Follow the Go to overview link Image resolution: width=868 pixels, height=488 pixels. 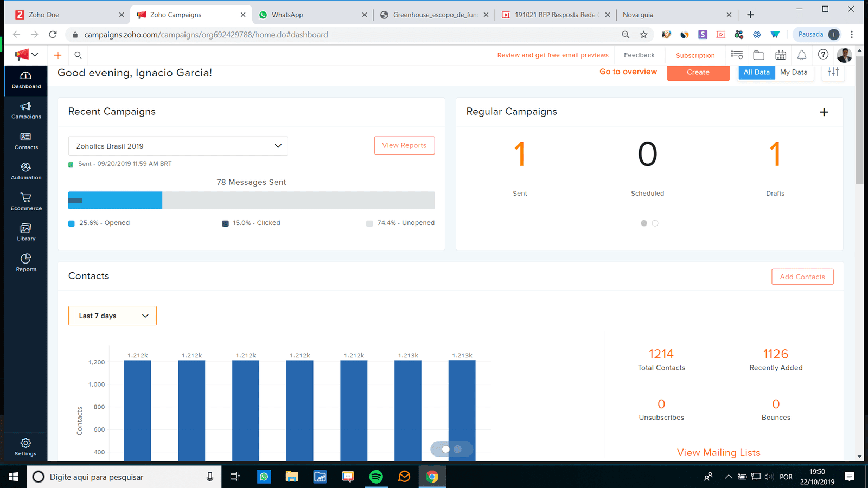(628, 72)
